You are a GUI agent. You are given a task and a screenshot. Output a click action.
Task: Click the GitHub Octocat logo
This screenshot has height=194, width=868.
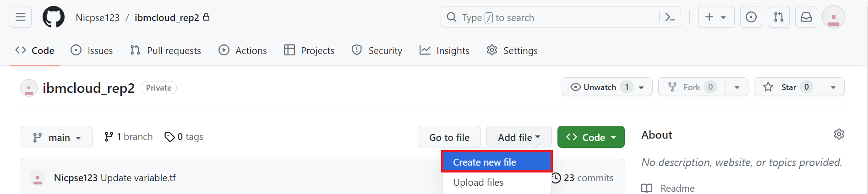point(54,17)
